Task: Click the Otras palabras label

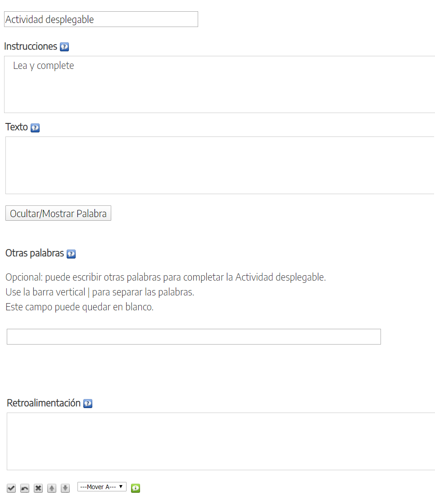Action: (35, 253)
